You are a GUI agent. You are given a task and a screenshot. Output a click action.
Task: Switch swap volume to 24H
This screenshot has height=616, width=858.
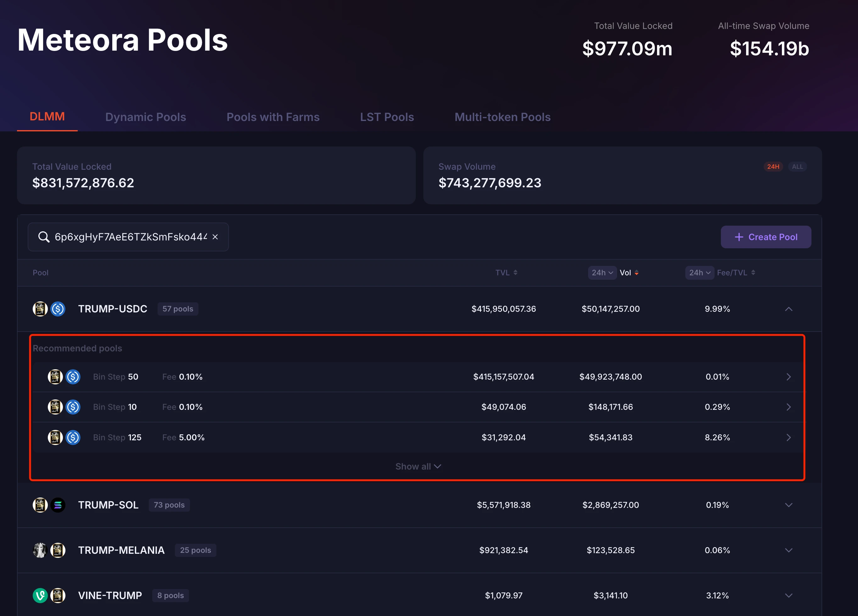coord(773,167)
